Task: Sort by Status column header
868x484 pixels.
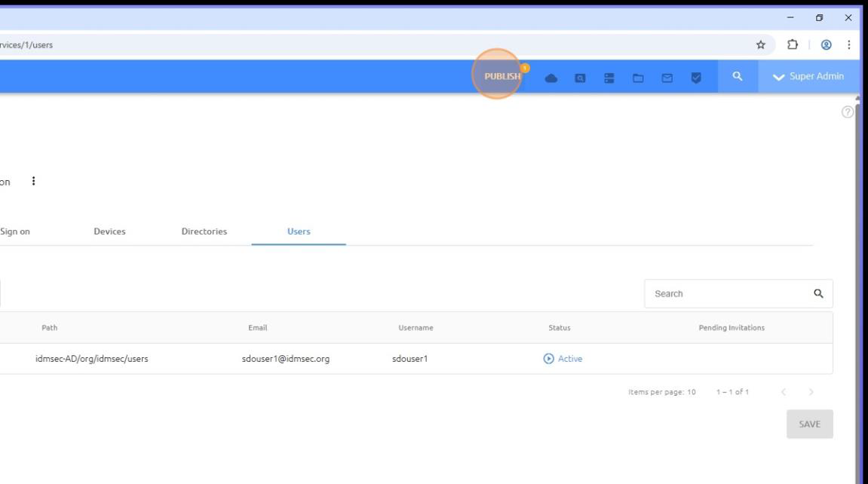Action: click(x=559, y=327)
